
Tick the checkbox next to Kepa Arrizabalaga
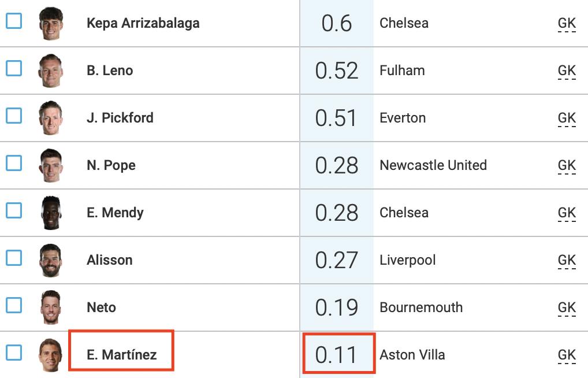click(x=14, y=21)
